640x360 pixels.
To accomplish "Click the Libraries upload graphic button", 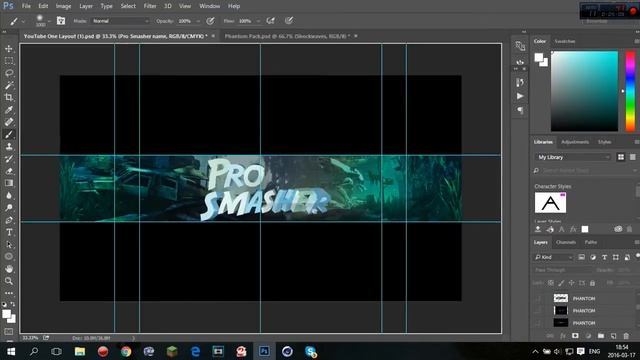I will 538,229.
